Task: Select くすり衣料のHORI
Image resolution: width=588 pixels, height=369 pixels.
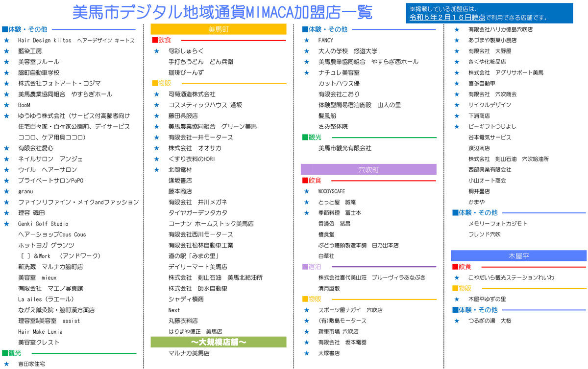Action: [192, 159]
